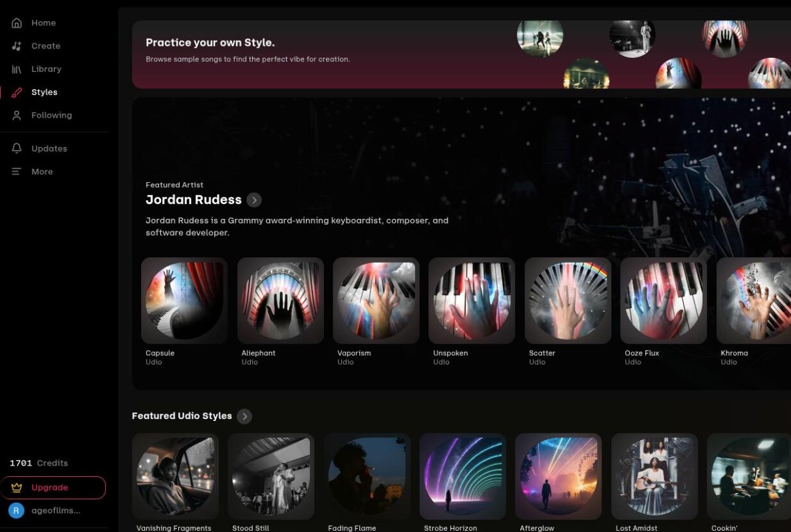Select the Create music-notes icon
Image resolution: width=791 pixels, height=532 pixels.
click(x=16, y=45)
